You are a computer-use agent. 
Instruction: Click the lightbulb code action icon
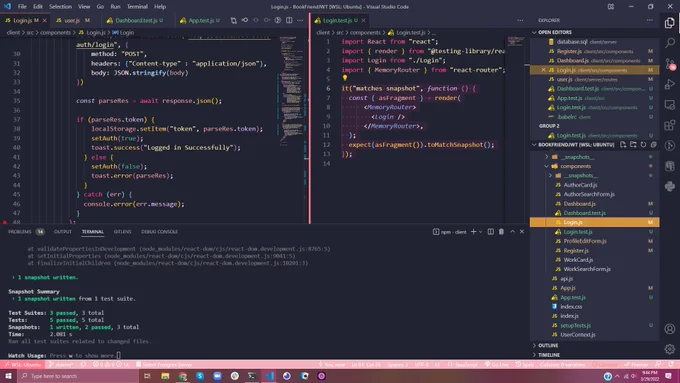click(x=345, y=78)
